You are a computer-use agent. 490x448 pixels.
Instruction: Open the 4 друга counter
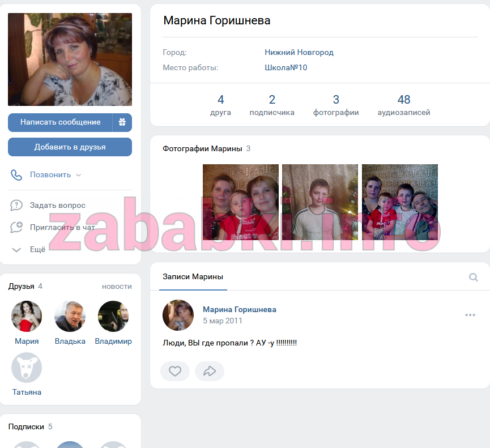click(x=220, y=105)
